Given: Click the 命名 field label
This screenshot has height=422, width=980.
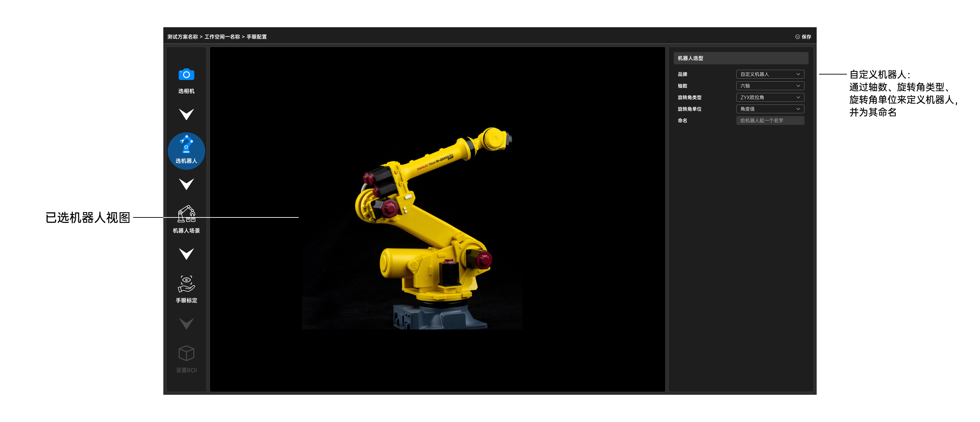Looking at the screenshot, I should (x=682, y=120).
